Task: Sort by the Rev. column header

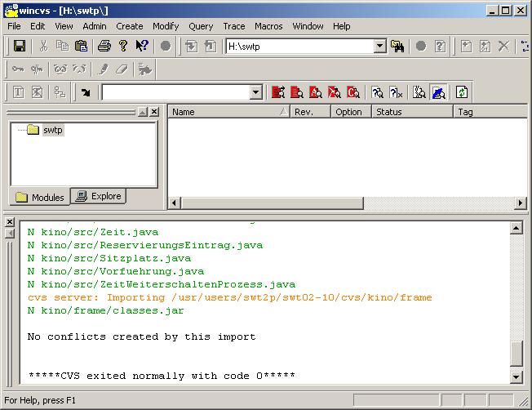Action: (310, 112)
